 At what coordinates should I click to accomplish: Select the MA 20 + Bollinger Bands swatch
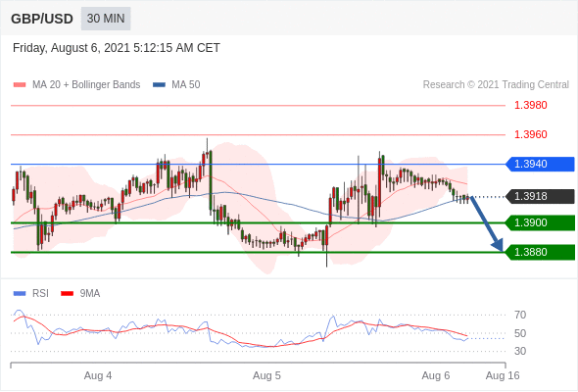20,85
